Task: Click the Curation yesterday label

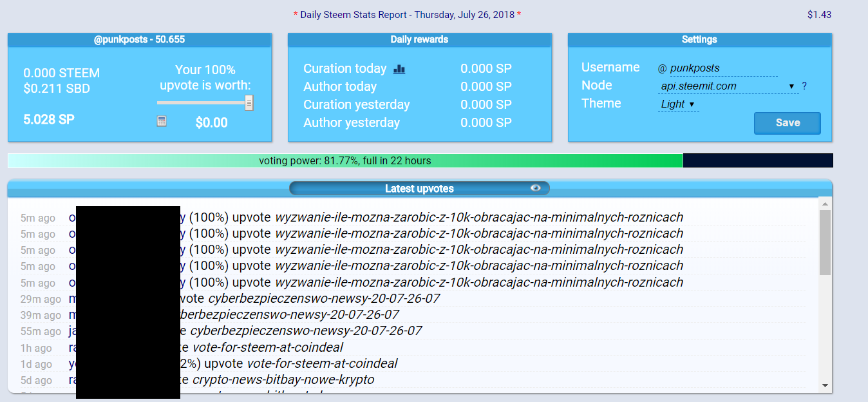Action: pos(357,104)
